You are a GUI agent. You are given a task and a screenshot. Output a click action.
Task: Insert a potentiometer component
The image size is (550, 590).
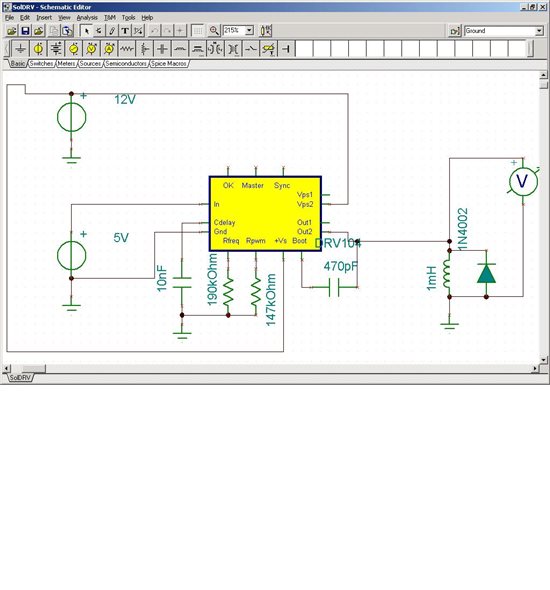(x=144, y=49)
